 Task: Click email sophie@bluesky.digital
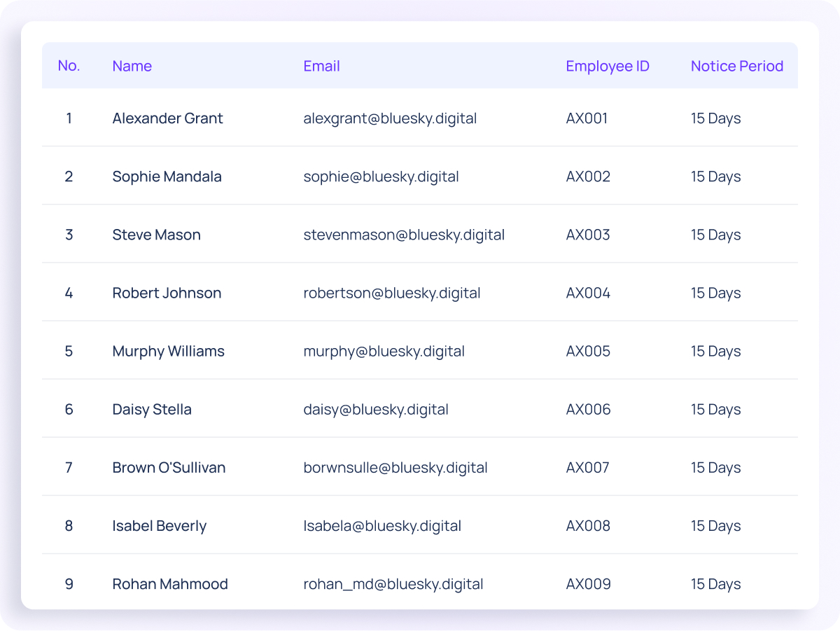point(381,177)
